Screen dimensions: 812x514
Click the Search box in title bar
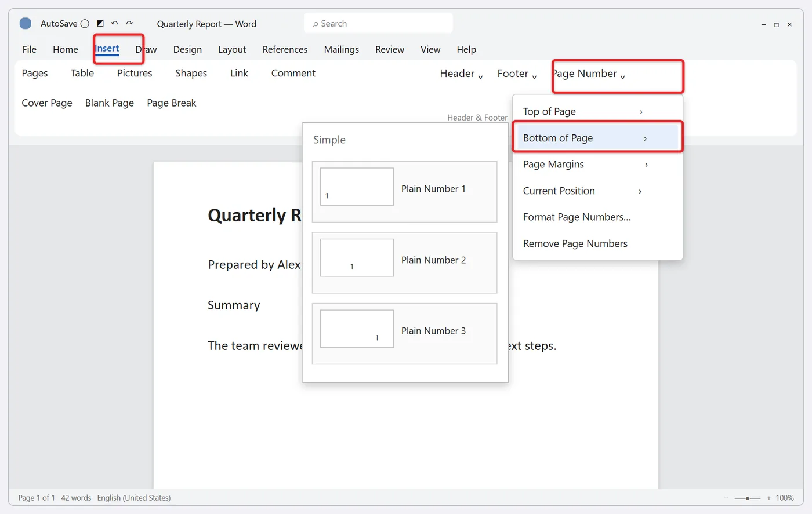point(378,24)
